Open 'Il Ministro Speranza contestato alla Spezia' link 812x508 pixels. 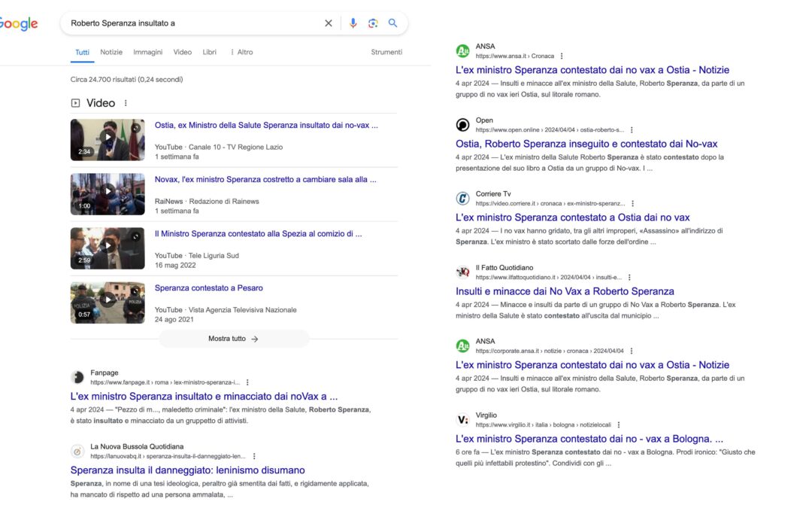(259, 234)
